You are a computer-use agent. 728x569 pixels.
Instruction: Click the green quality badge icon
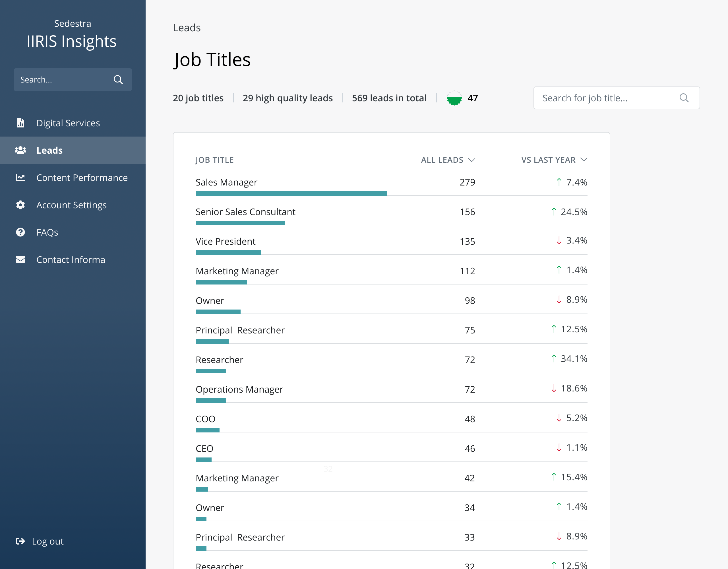point(454,98)
